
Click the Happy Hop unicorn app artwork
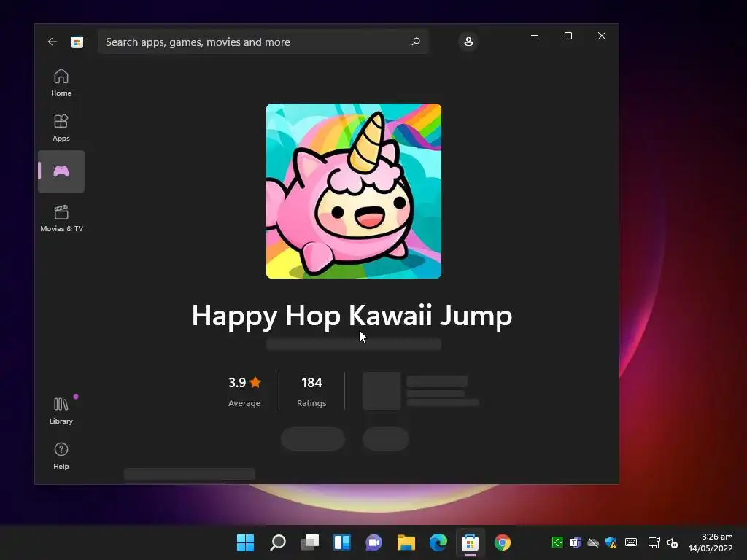click(354, 191)
